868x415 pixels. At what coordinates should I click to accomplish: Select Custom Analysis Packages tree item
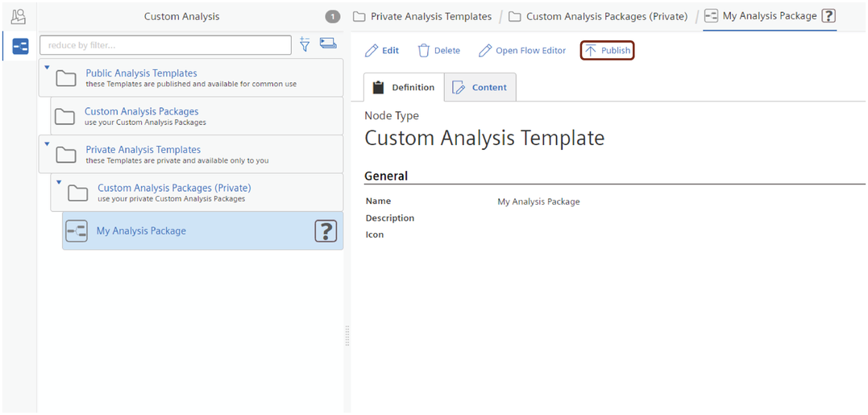(x=197, y=116)
